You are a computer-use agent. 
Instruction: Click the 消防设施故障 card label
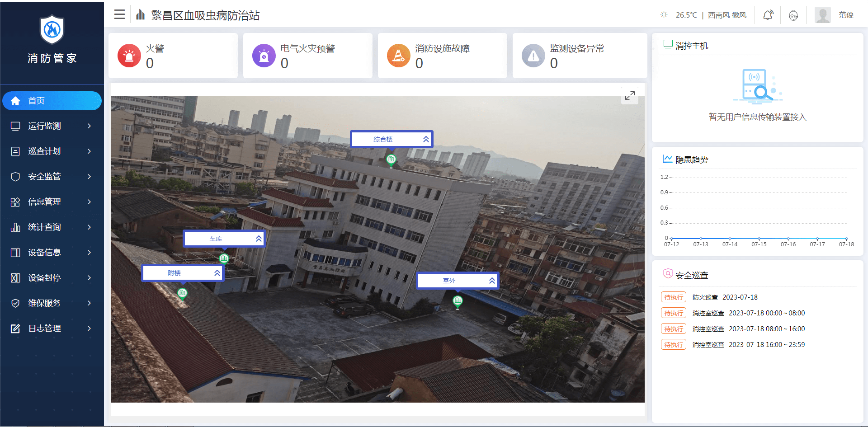click(x=442, y=48)
